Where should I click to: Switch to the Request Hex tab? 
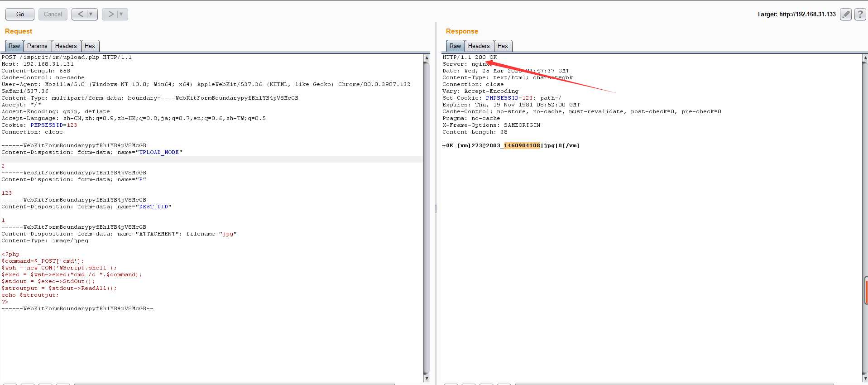coord(90,46)
